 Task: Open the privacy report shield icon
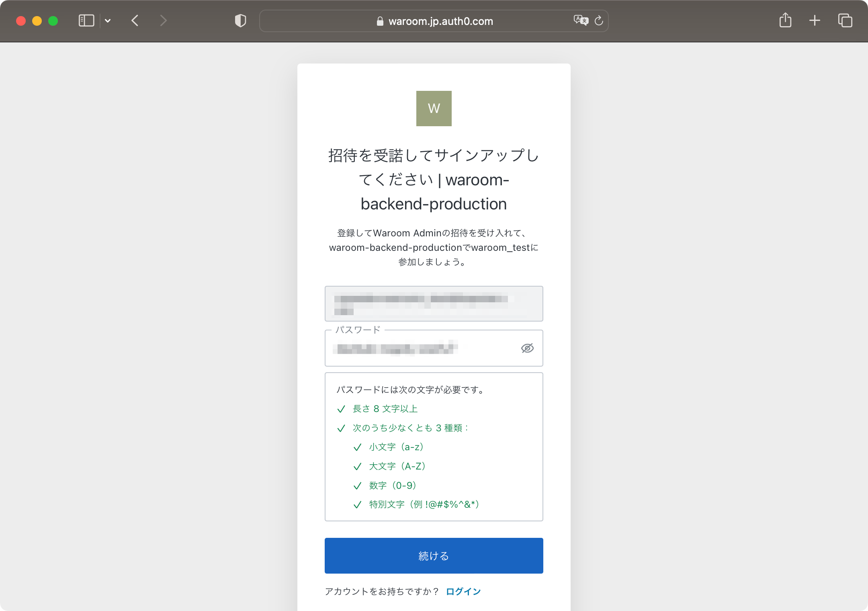(240, 21)
